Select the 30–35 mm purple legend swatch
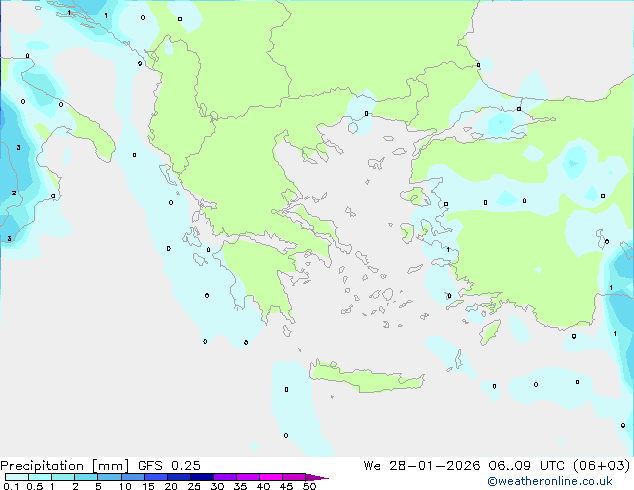The height and width of the screenshot is (490, 634). point(225,477)
